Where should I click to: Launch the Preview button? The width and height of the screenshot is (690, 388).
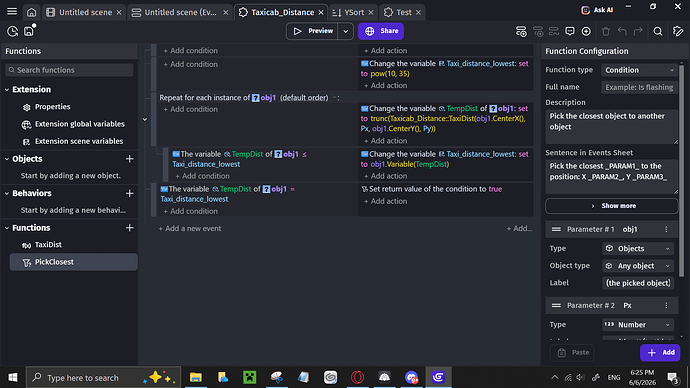[x=312, y=31]
